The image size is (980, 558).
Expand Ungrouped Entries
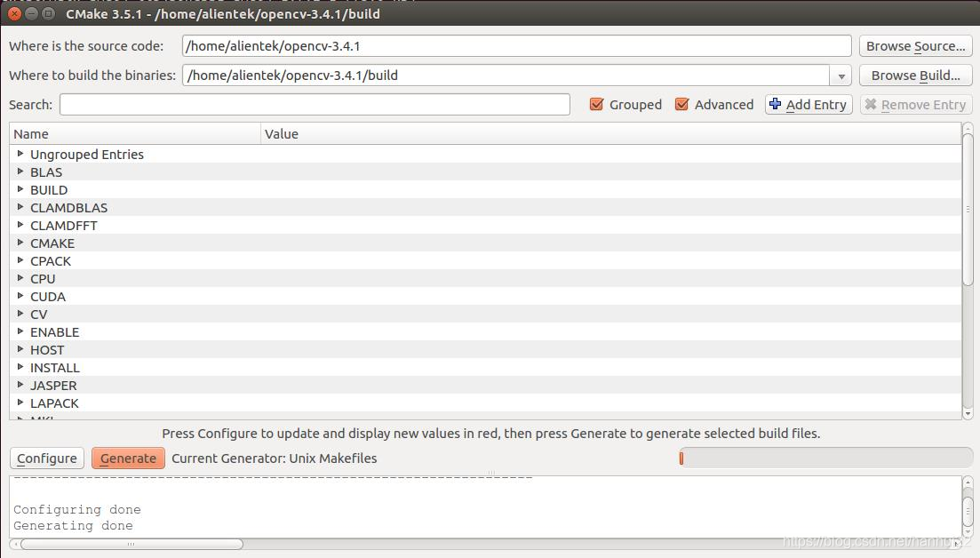[20, 154]
